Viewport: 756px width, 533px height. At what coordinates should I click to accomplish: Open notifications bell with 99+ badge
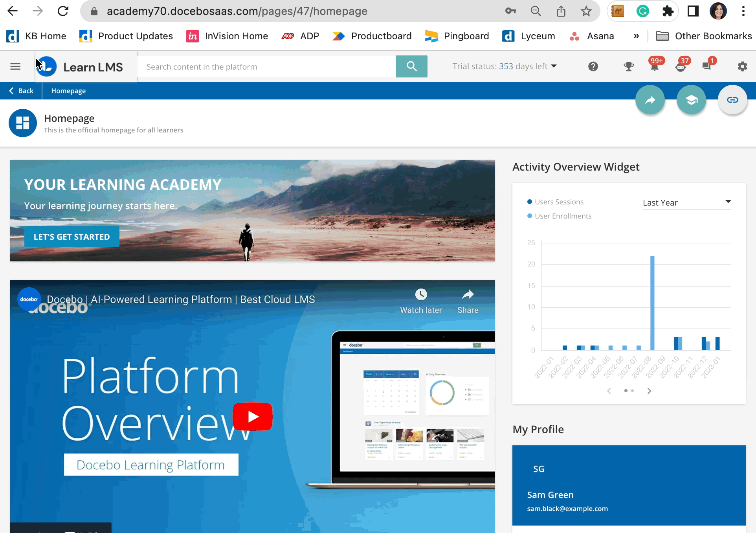655,66
